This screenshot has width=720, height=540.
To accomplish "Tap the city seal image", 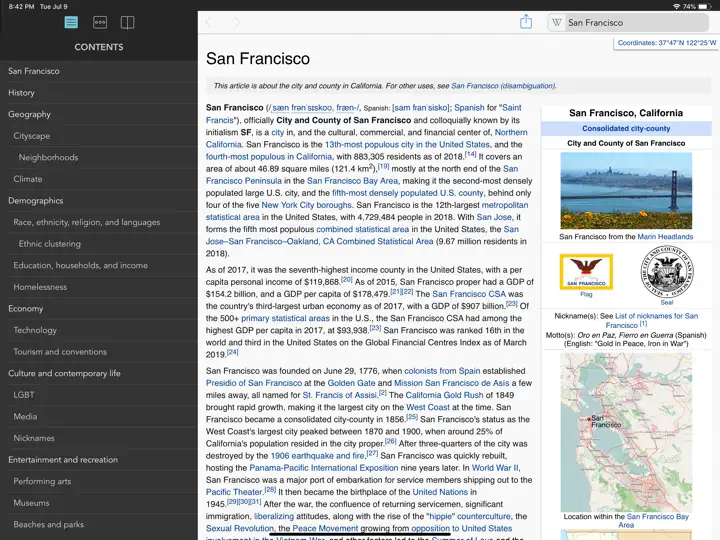I will coord(667,272).
